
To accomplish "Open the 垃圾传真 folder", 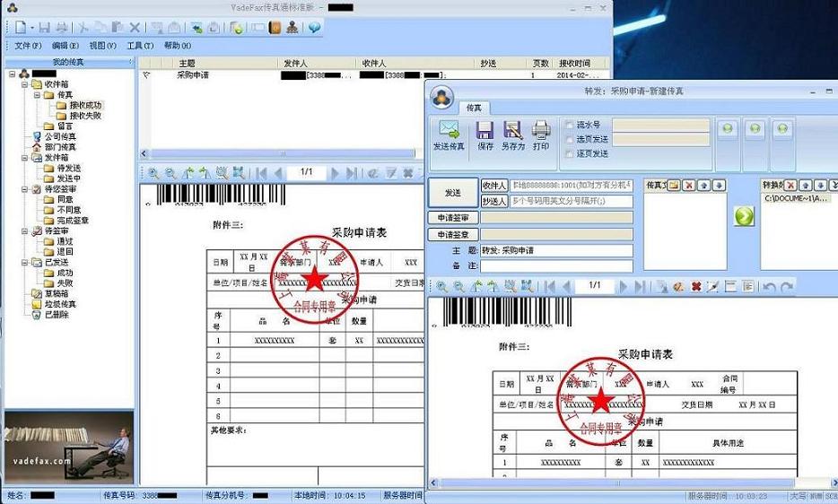I will tap(54, 304).
